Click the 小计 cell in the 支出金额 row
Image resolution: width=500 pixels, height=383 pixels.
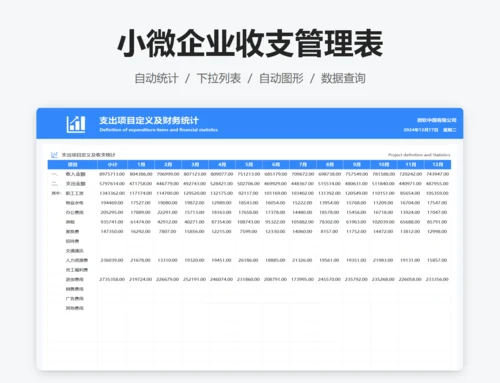coord(112,184)
